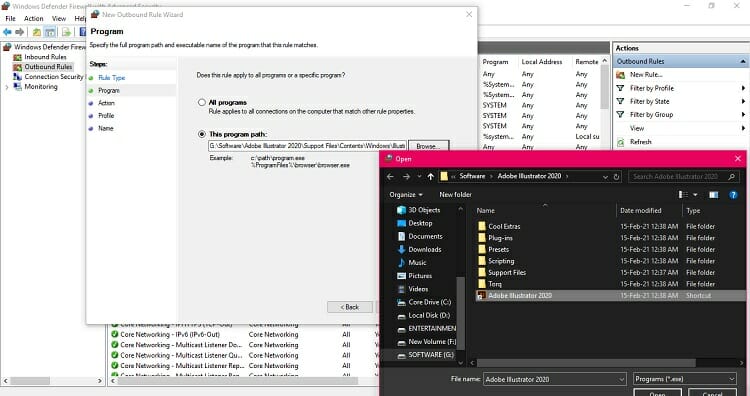
Task: Click the show/hide console tree toolbar icon
Action: point(50,32)
